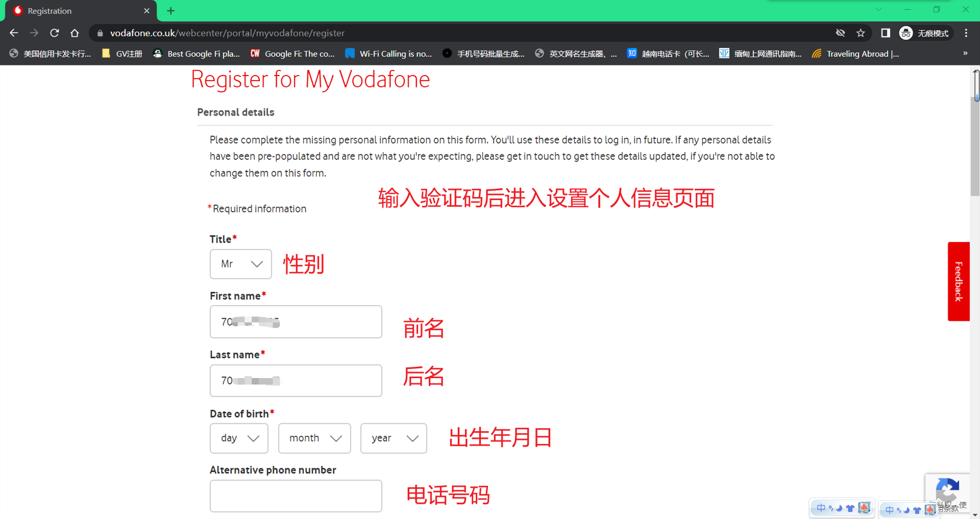Open the Feedback side button
This screenshot has width=980, height=519.
[958, 281]
